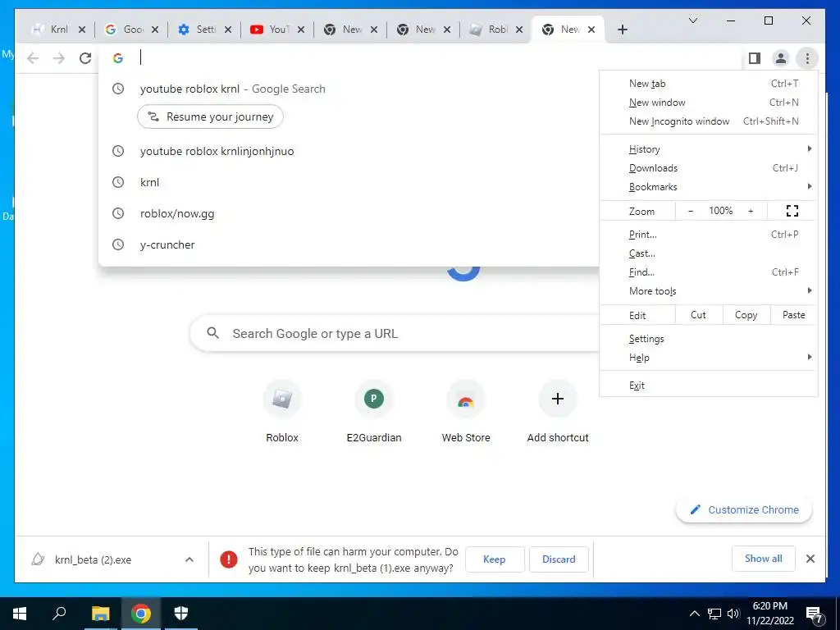Show hidden tray icons chevron
The width and height of the screenshot is (840, 630).
694,614
